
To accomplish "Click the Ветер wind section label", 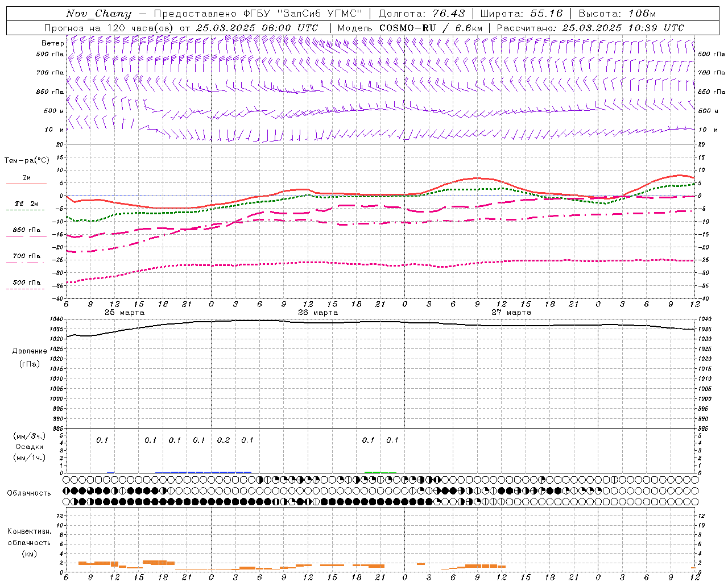I will click(52, 43).
